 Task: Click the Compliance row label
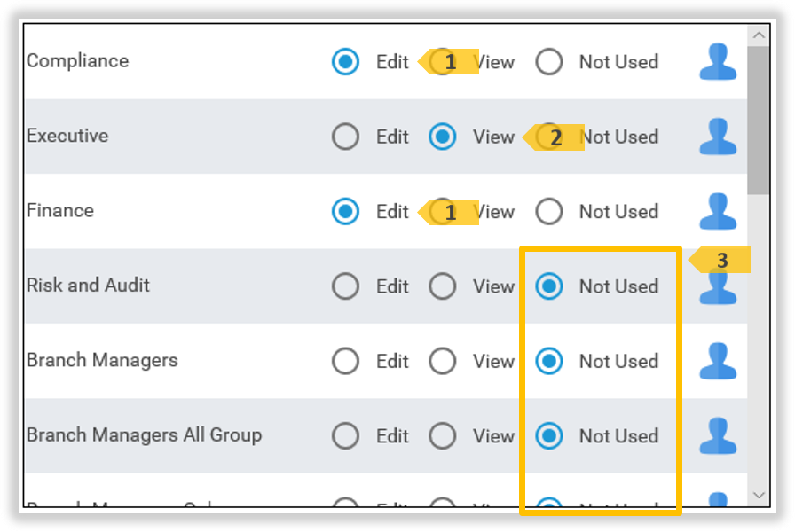pyautogui.click(x=78, y=62)
